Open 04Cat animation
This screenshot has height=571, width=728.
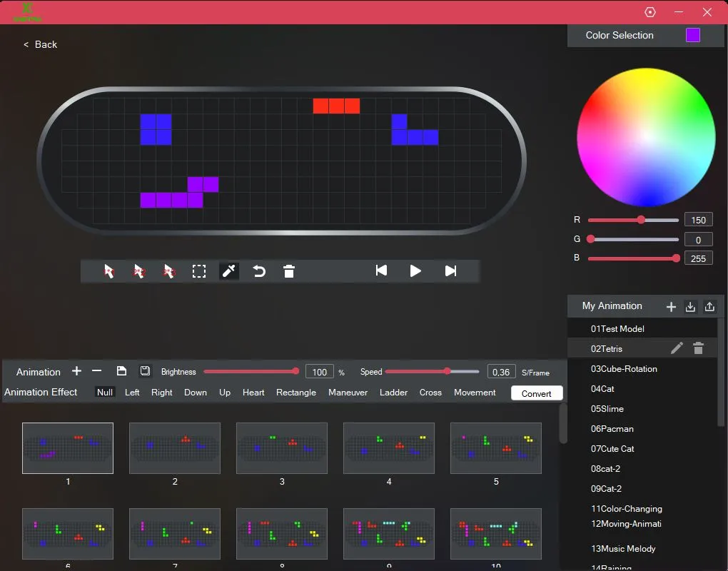[642, 388]
